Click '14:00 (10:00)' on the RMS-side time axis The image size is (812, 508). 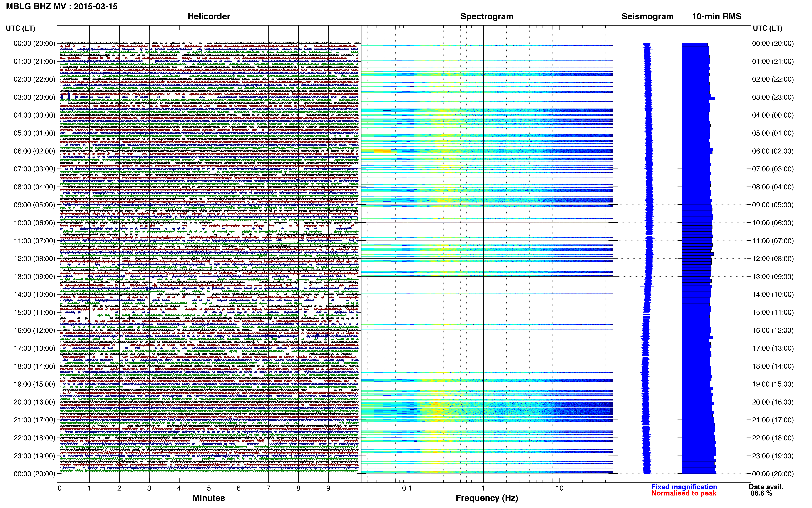coord(773,295)
